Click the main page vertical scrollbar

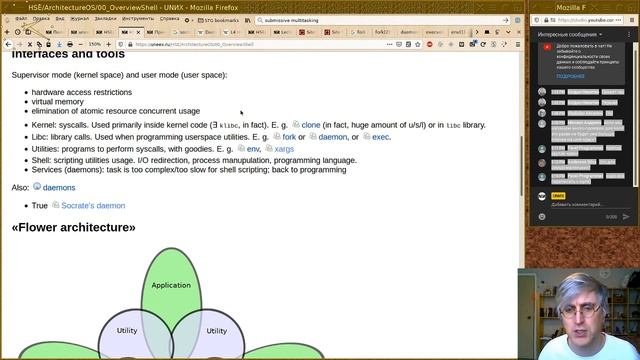tap(521, 165)
